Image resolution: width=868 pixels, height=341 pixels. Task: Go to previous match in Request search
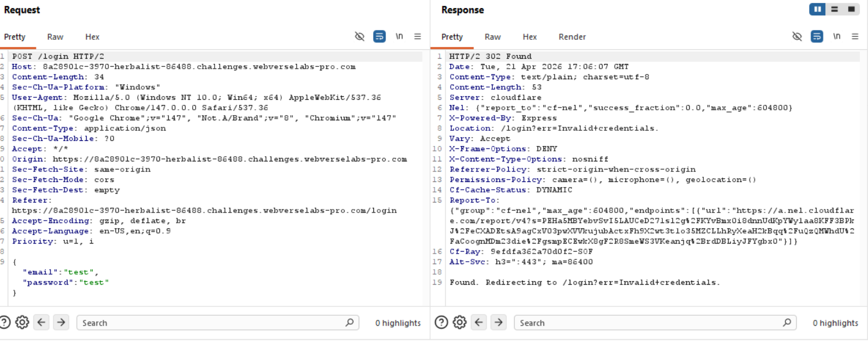click(x=41, y=322)
